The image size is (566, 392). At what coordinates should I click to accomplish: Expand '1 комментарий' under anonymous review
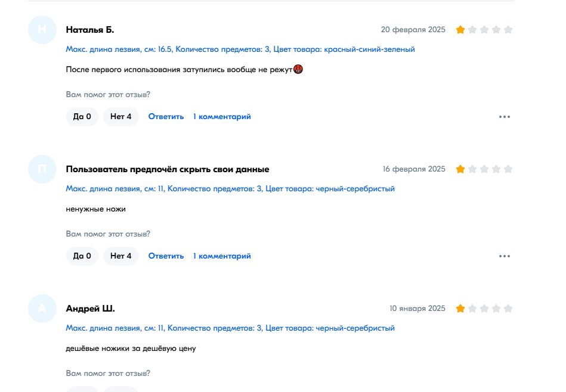[x=222, y=256]
